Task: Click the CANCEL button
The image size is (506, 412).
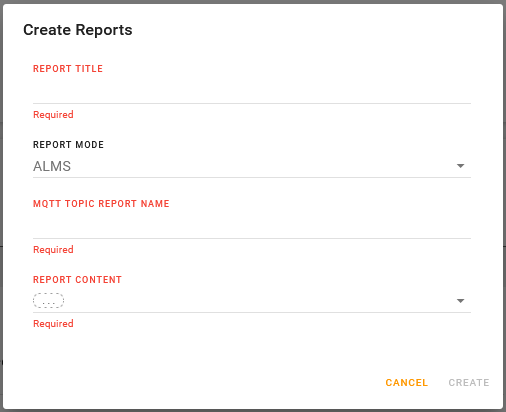Action: pos(407,383)
